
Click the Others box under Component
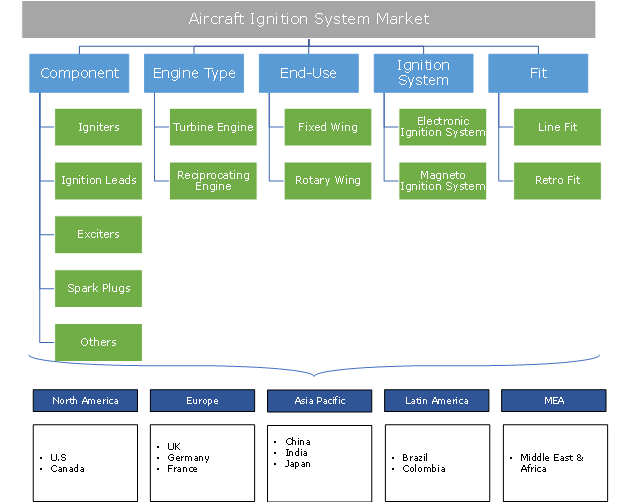[98, 342]
